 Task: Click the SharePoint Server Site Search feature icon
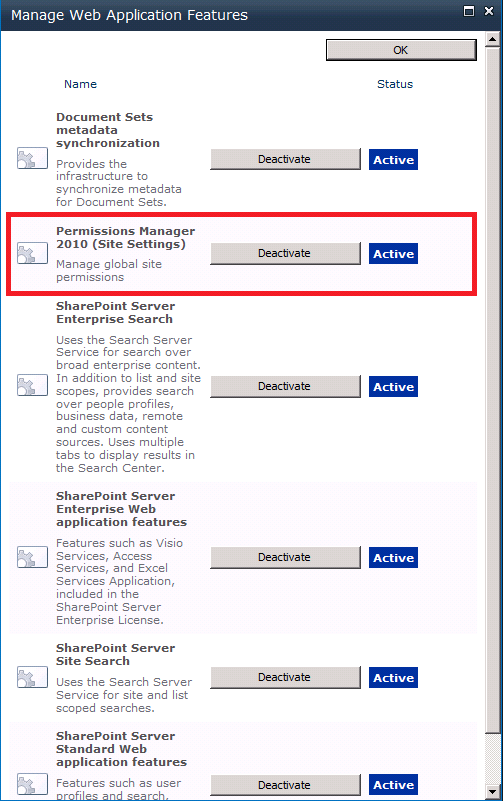point(32,677)
